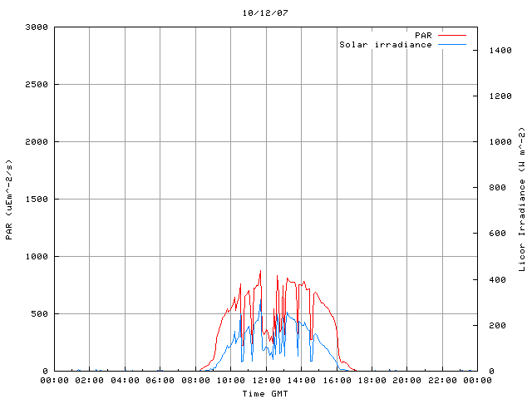Click the Solar irradiance legend label
This screenshot has height=399, width=532.
[x=386, y=44]
